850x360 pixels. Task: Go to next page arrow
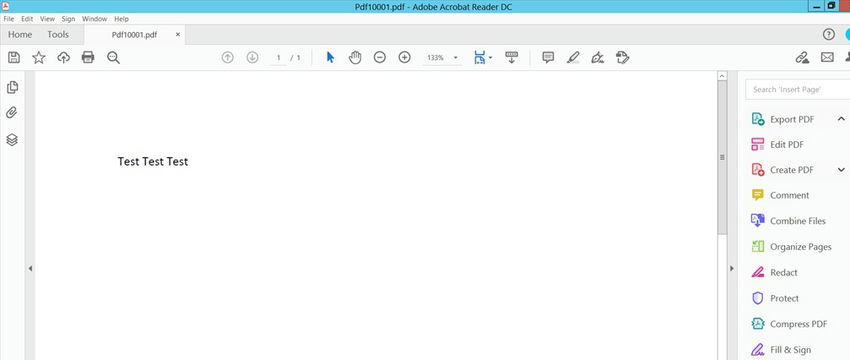[252, 57]
